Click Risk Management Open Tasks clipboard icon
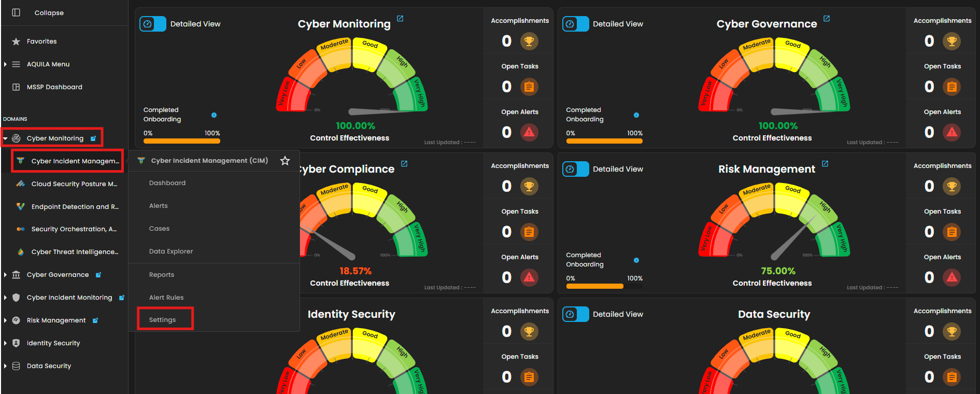The height and width of the screenshot is (394, 980). tap(952, 232)
